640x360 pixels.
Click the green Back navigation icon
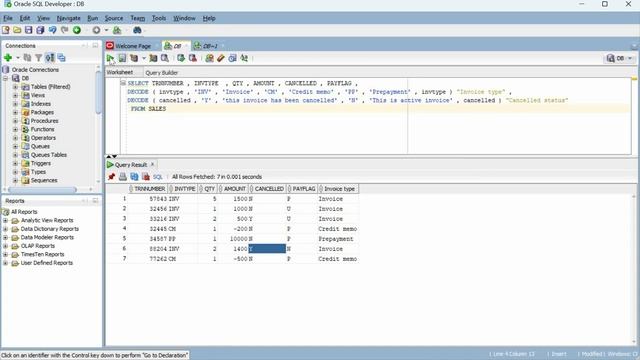click(76, 30)
